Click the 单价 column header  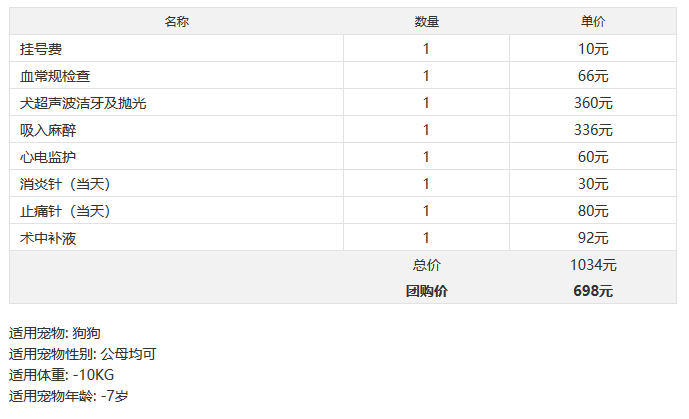(593, 22)
